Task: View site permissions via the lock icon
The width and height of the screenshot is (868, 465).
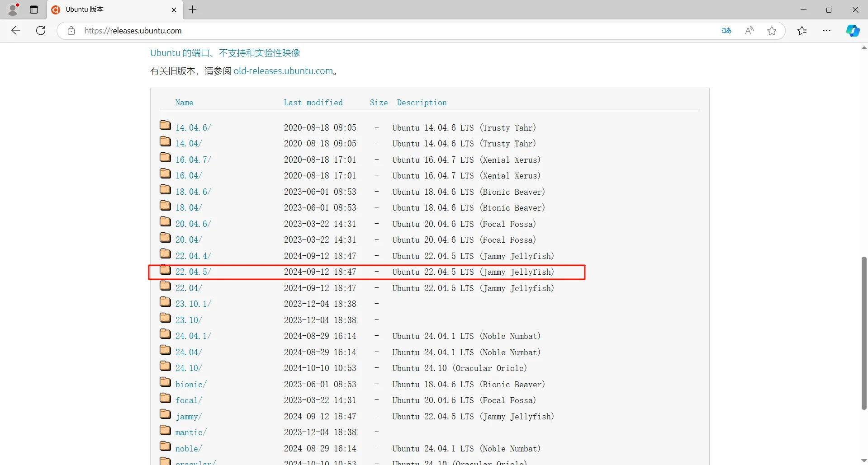Action: (71, 30)
